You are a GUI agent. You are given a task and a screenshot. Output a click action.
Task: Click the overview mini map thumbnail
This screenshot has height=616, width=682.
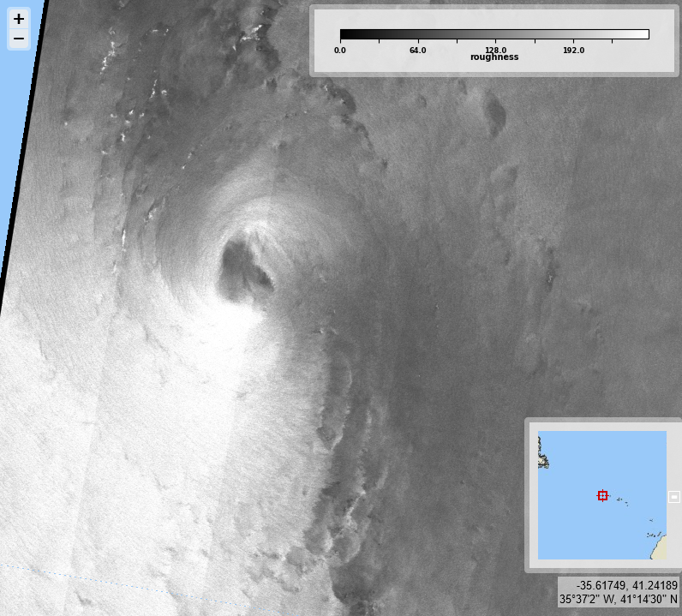(x=602, y=495)
